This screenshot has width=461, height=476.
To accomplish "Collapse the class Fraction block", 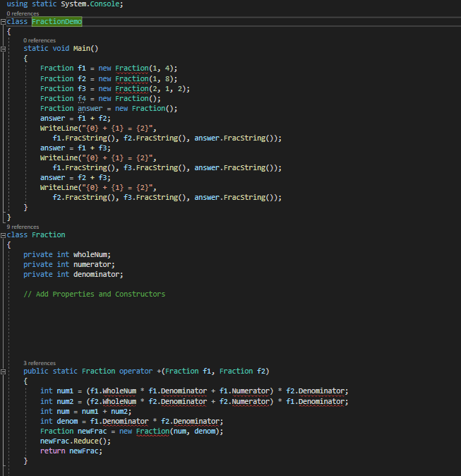I will [3, 235].
